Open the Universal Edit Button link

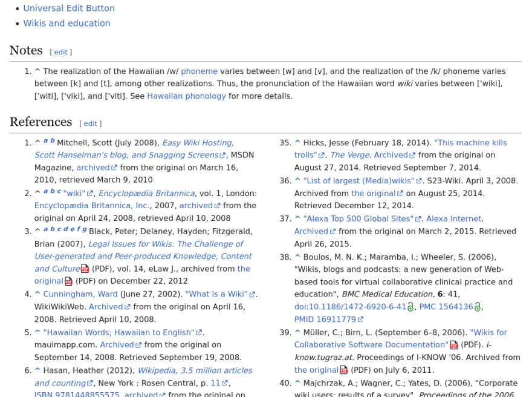pos(69,8)
